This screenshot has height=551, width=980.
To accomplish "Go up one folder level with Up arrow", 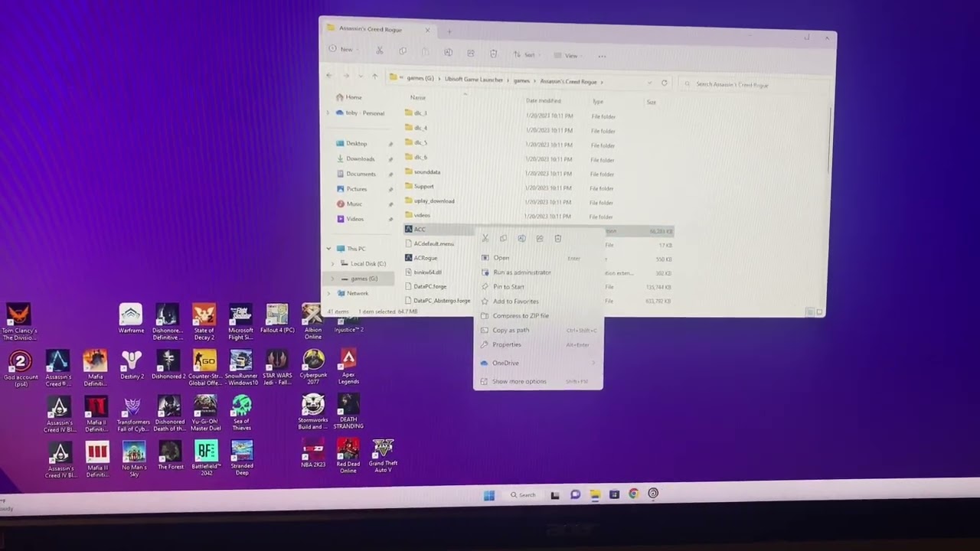I will point(374,76).
